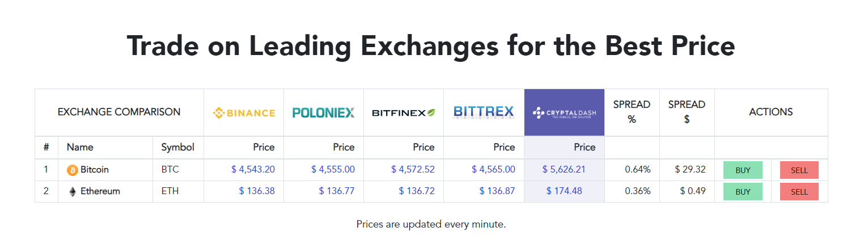Click the Bittrex exchange logo
868x252 pixels.
[484, 112]
